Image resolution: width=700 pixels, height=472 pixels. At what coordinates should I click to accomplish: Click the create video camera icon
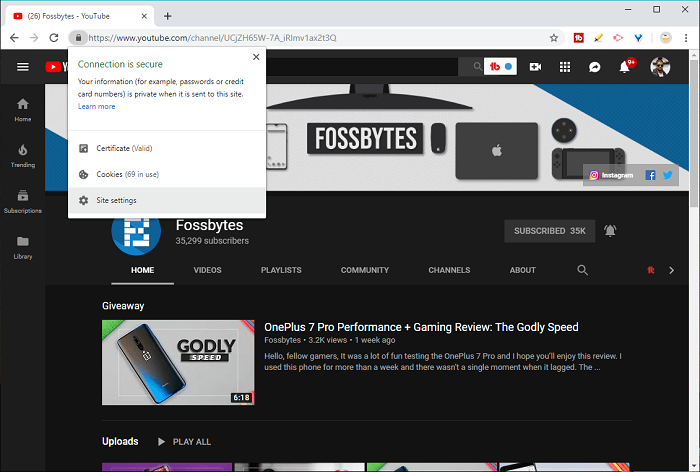(x=535, y=67)
